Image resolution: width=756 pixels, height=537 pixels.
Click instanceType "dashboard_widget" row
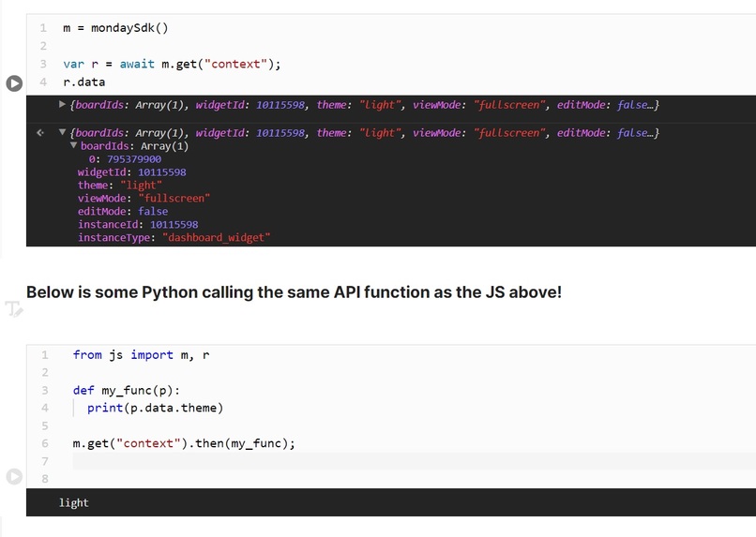click(174, 237)
